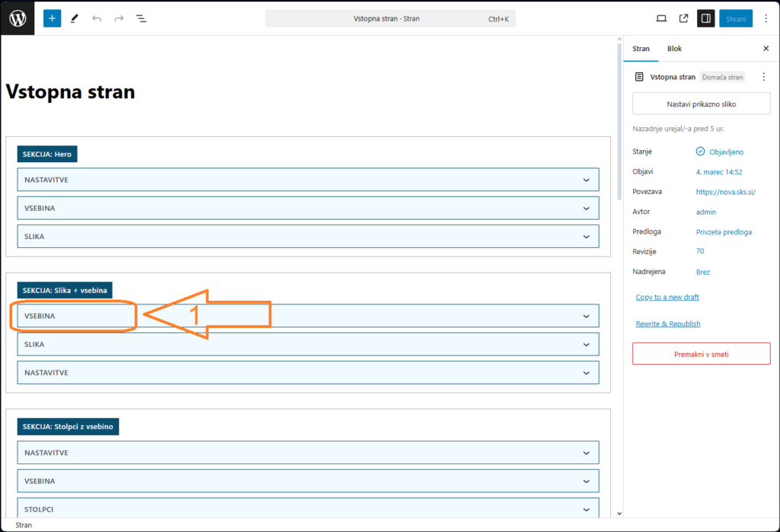Open page in new tab icon

coord(683,18)
